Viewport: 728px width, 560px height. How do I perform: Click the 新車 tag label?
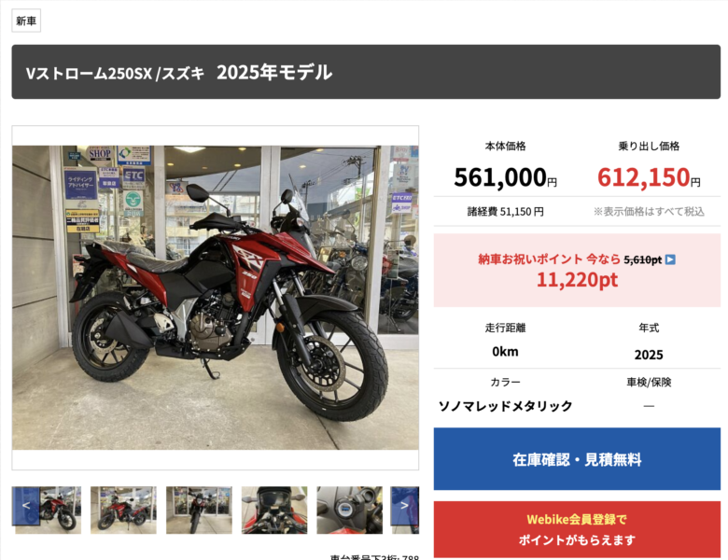point(26,21)
